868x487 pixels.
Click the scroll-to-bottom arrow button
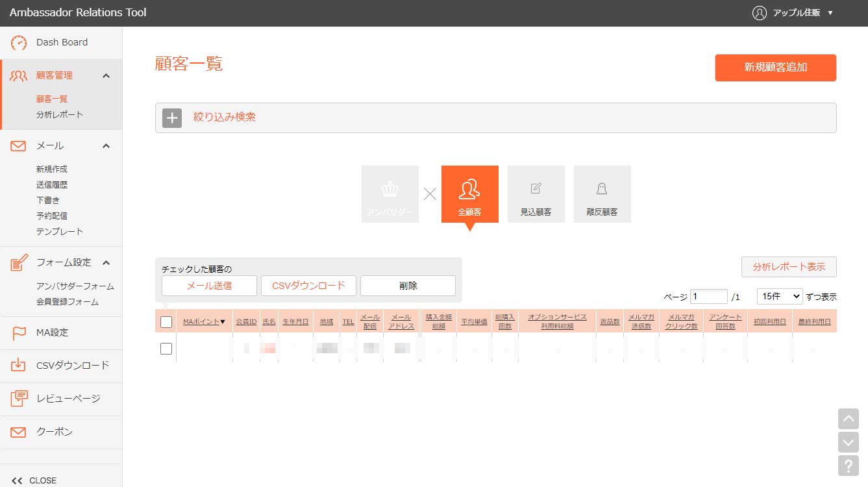(x=849, y=442)
